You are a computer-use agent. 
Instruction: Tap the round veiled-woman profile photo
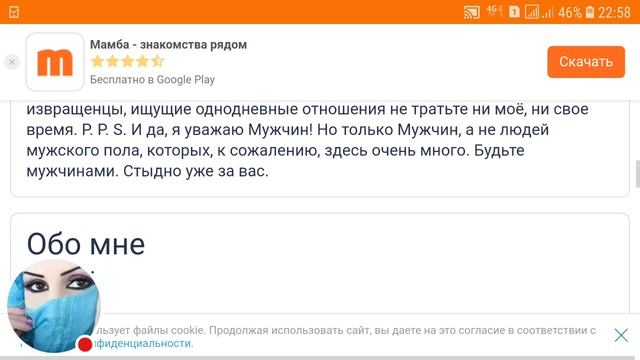pyautogui.click(x=54, y=306)
